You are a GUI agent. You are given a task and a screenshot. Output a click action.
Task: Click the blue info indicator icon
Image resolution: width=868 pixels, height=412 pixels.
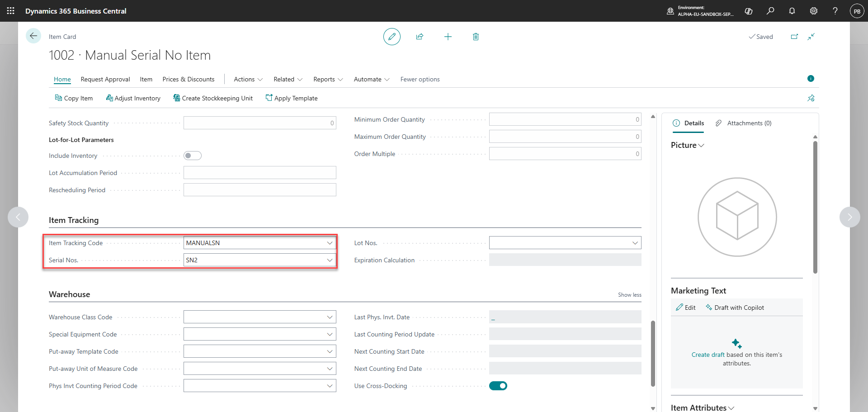click(x=811, y=79)
